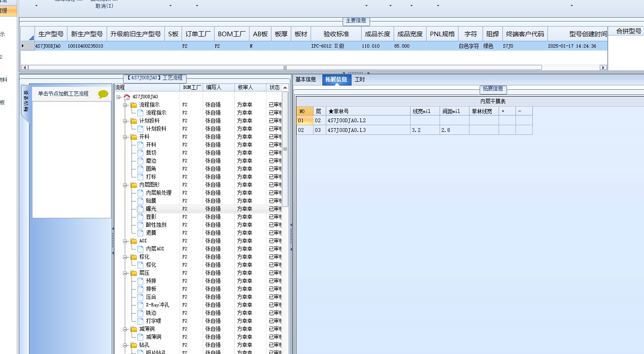Click folder icon beside 计划投料 group
The width and height of the screenshot is (644, 354).
(x=134, y=121)
